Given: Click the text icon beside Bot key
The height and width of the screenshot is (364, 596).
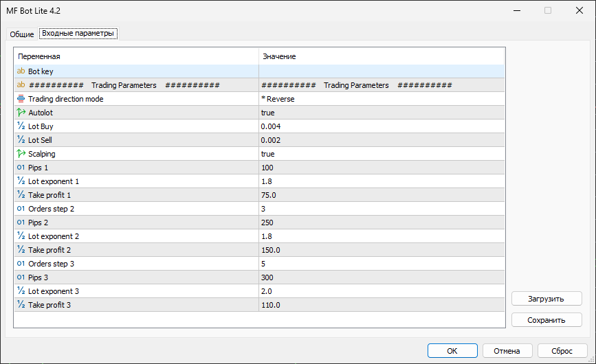Looking at the screenshot, I should click(21, 71).
